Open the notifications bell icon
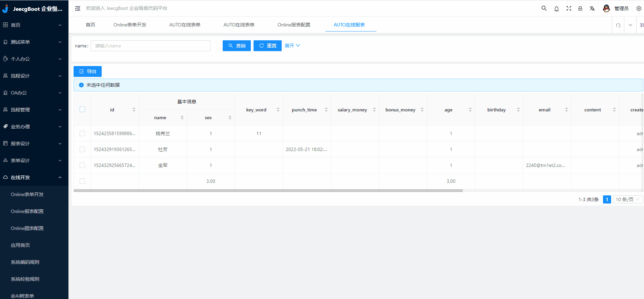Viewport: 644px width, 299px height. (x=557, y=9)
